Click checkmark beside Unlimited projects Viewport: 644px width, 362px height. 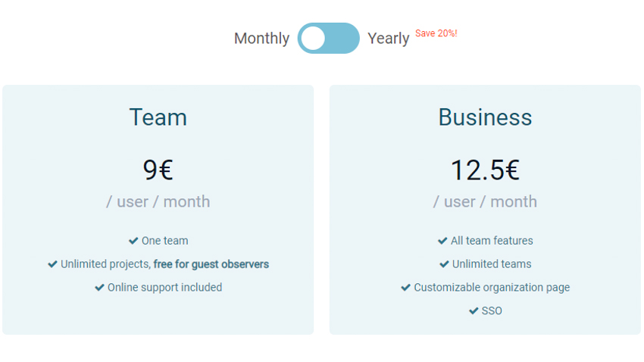coord(52,264)
